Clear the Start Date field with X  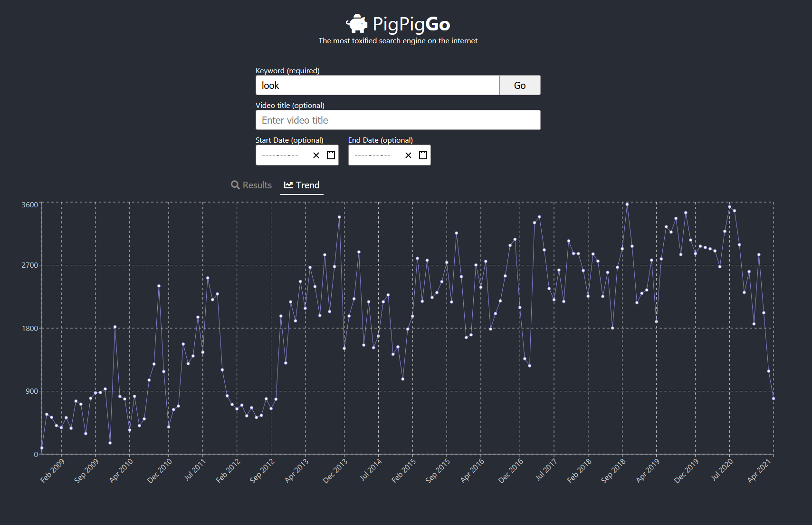click(x=316, y=155)
